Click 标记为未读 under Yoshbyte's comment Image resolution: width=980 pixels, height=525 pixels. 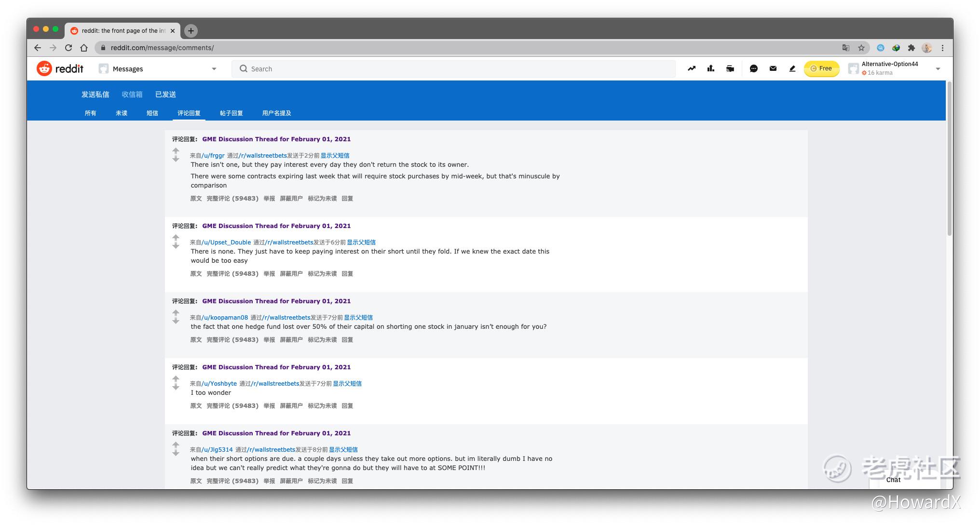322,406
